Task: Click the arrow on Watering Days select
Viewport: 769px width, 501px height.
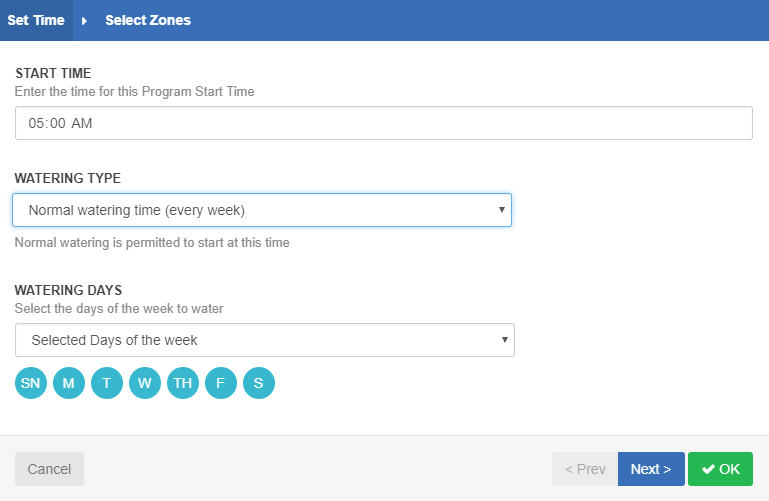Action: (505, 340)
